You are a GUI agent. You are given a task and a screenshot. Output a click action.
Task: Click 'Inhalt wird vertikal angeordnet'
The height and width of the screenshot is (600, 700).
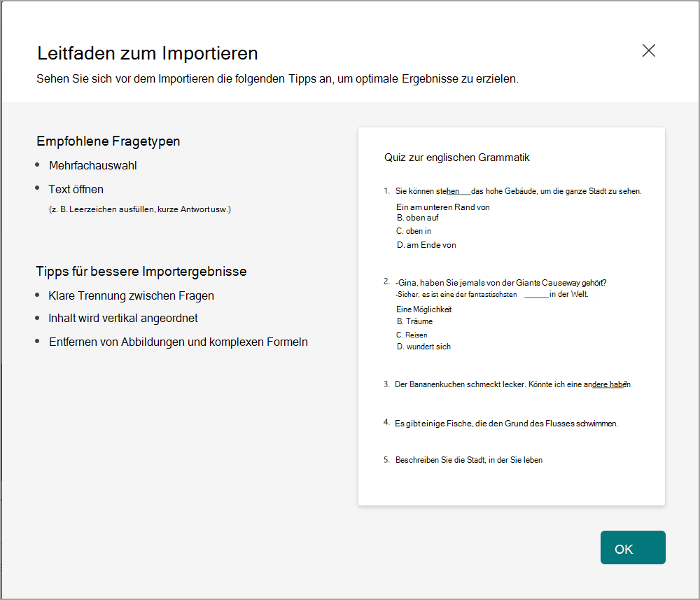tap(122, 319)
